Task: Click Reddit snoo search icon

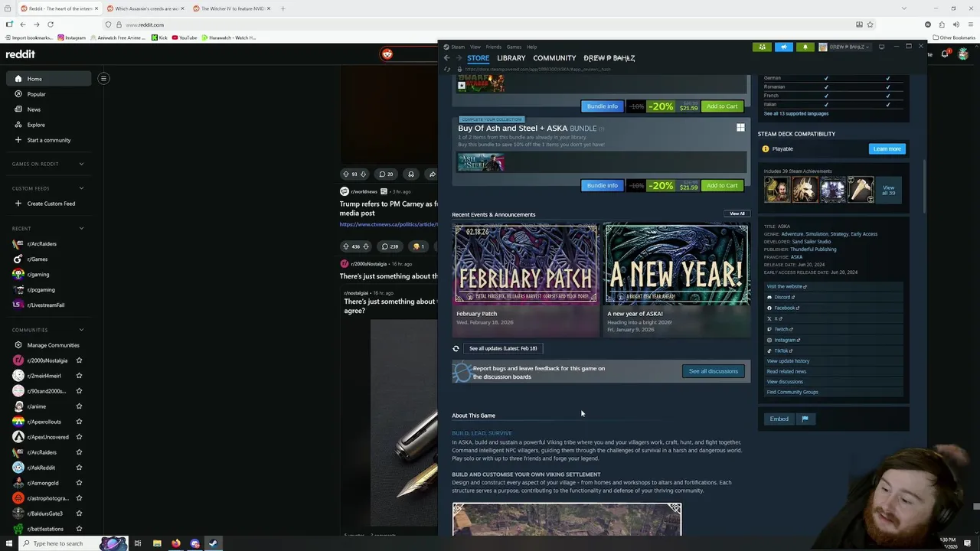Action: (x=387, y=54)
